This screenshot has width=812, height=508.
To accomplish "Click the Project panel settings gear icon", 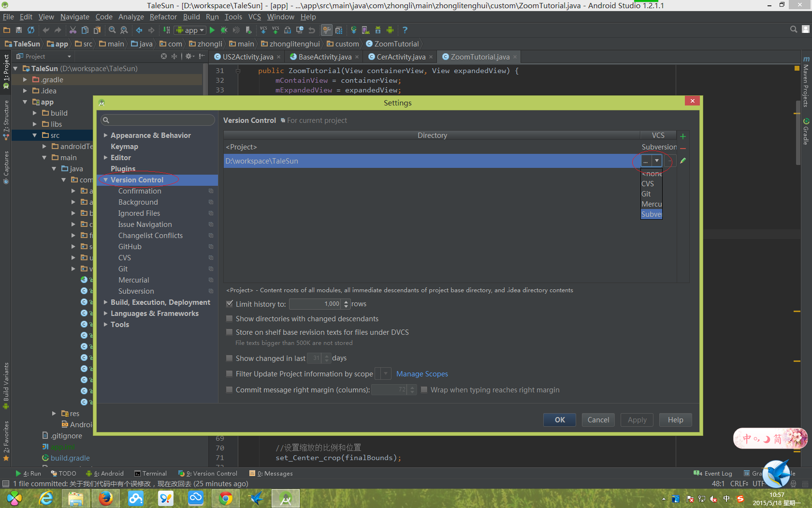I will [189, 57].
